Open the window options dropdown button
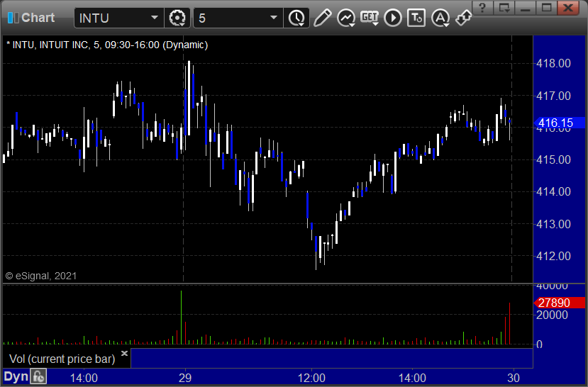This screenshot has height=387, width=588. click(504, 8)
